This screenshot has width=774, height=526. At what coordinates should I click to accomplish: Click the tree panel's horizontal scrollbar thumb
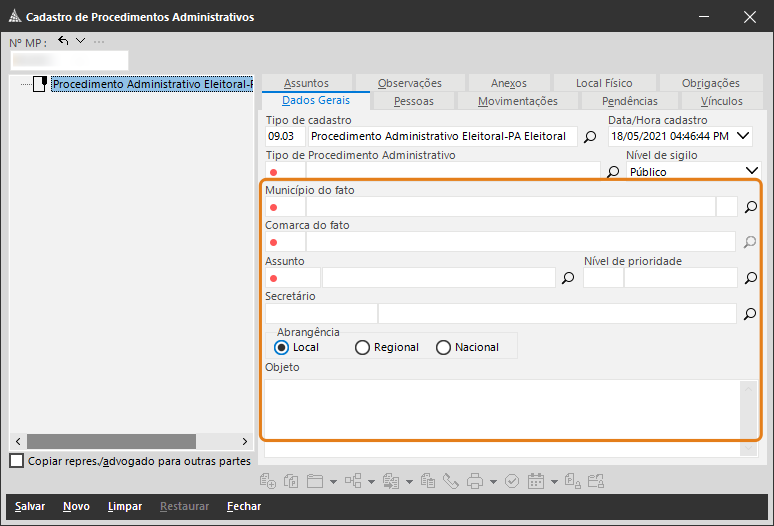pyautogui.click(x=112, y=441)
